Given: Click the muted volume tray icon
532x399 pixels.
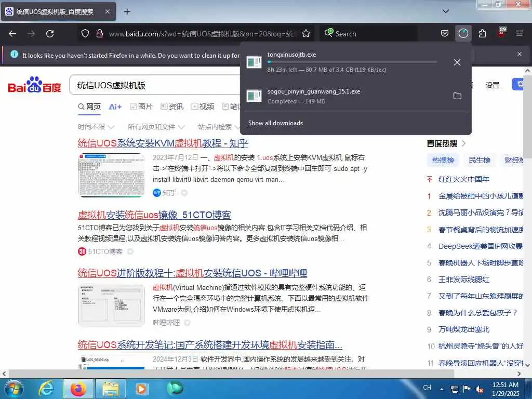Looking at the screenshot, I should click(480, 390).
